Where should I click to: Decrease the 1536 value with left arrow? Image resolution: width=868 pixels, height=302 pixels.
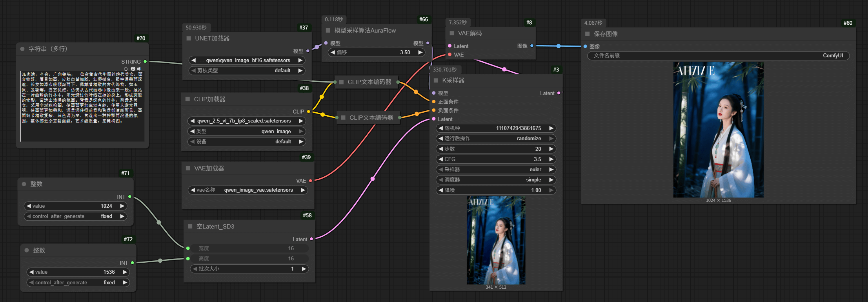click(x=31, y=272)
